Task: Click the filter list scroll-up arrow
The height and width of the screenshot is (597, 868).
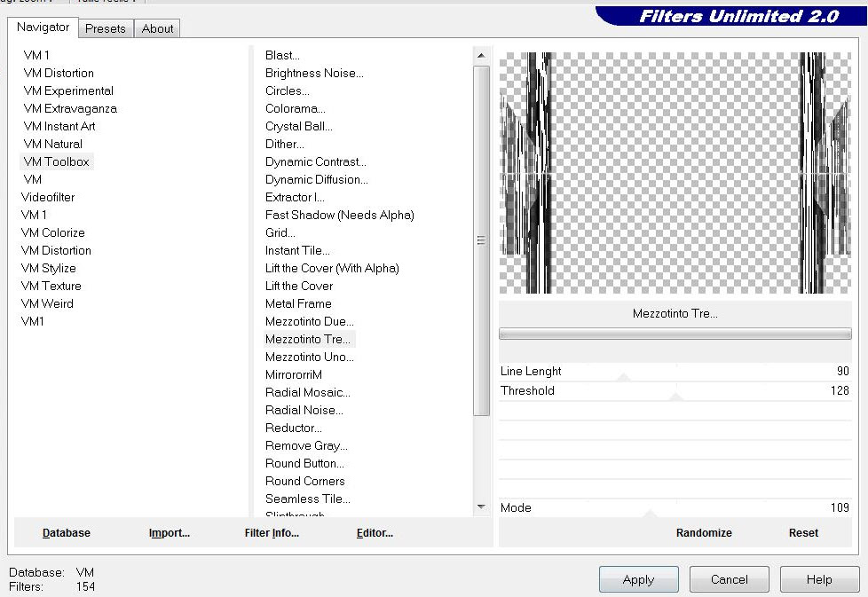Action: (481, 55)
